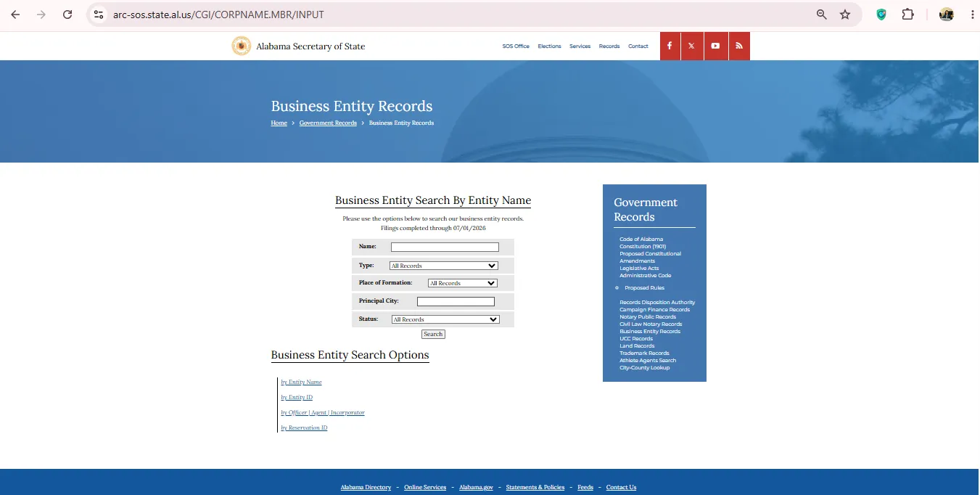Open the Extensions puzzle icon
980x495 pixels.
[908, 15]
